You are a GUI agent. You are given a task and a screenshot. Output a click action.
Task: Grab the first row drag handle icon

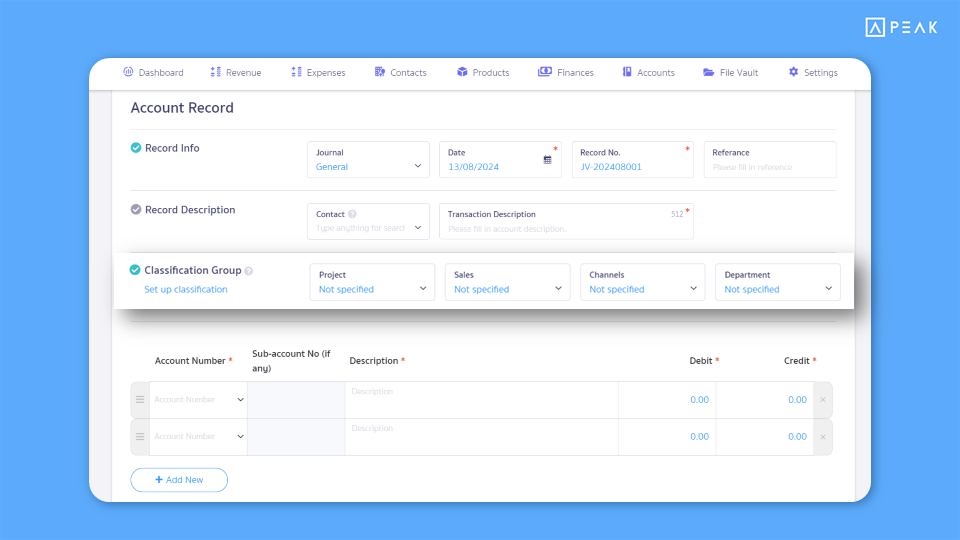(140, 400)
